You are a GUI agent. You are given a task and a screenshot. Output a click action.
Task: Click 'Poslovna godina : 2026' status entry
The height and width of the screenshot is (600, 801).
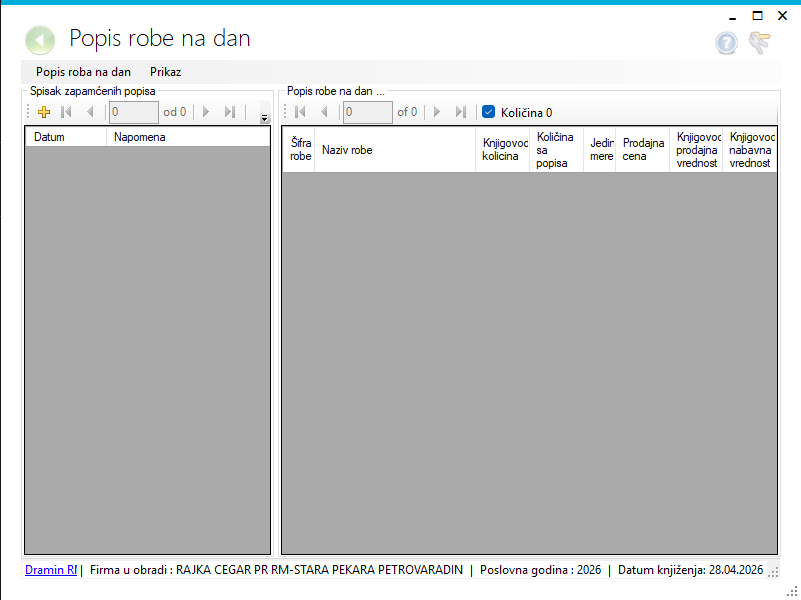(x=540, y=570)
